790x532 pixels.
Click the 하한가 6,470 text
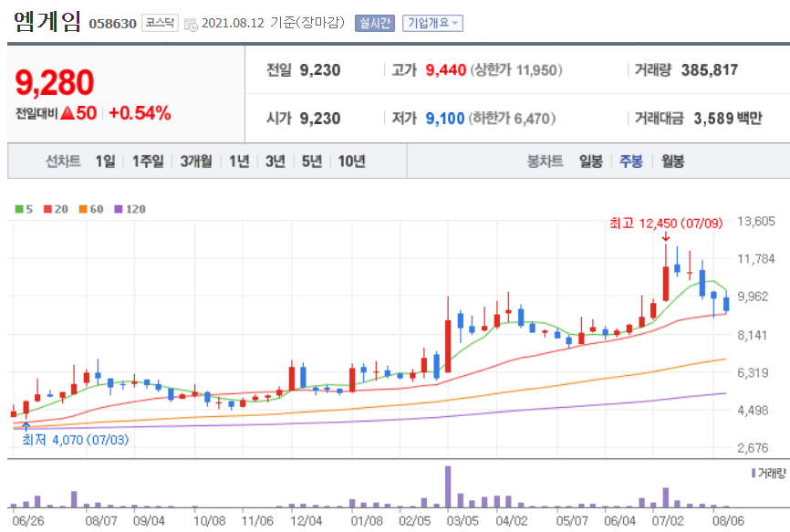[x=513, y=119]
